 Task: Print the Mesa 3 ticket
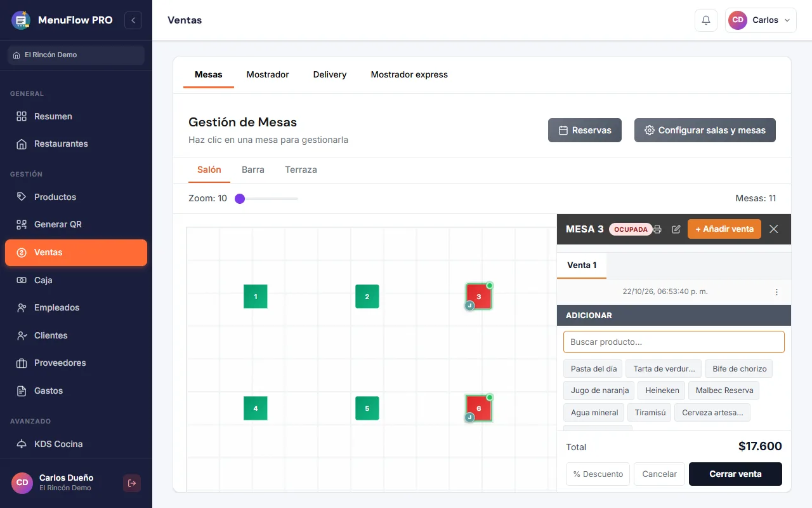[657, 229]
